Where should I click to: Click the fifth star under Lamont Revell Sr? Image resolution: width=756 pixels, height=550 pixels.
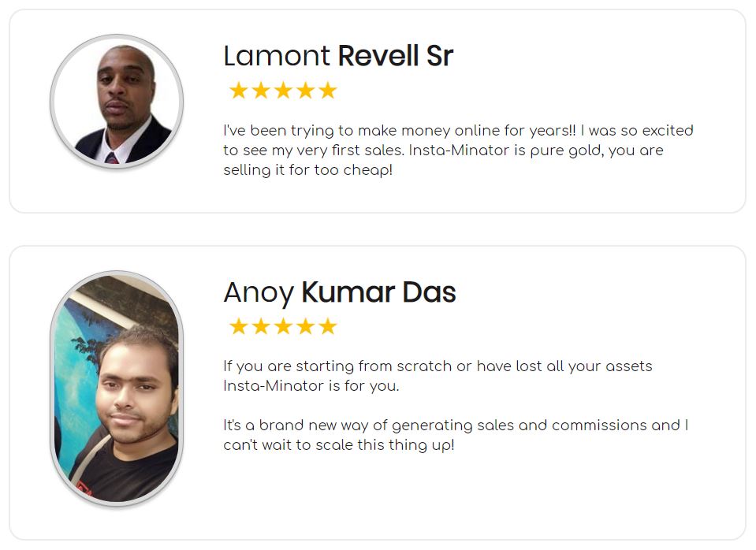pos(328,90)
